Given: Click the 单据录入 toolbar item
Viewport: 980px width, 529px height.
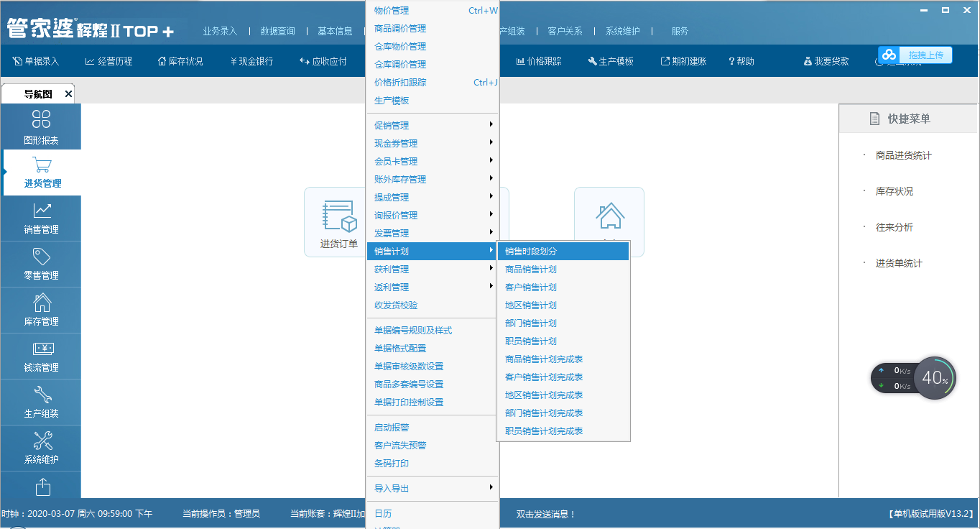Looking at the screenshot, I should 36,61.
